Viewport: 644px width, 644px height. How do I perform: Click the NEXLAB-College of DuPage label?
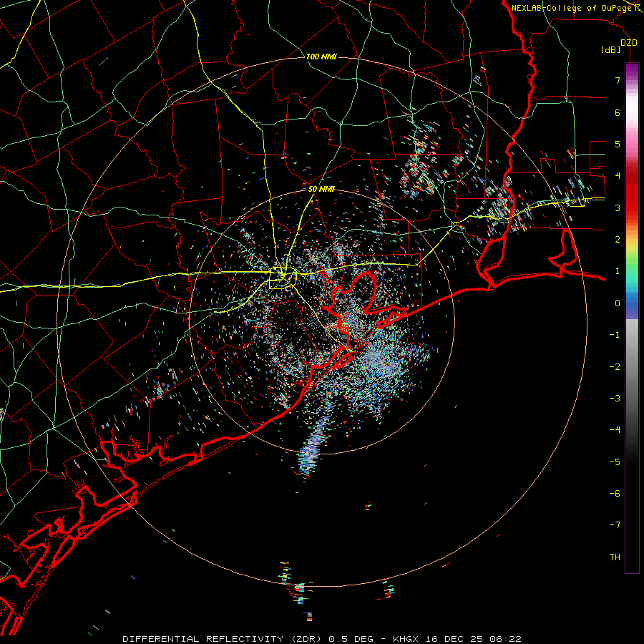tap(571, 8)
